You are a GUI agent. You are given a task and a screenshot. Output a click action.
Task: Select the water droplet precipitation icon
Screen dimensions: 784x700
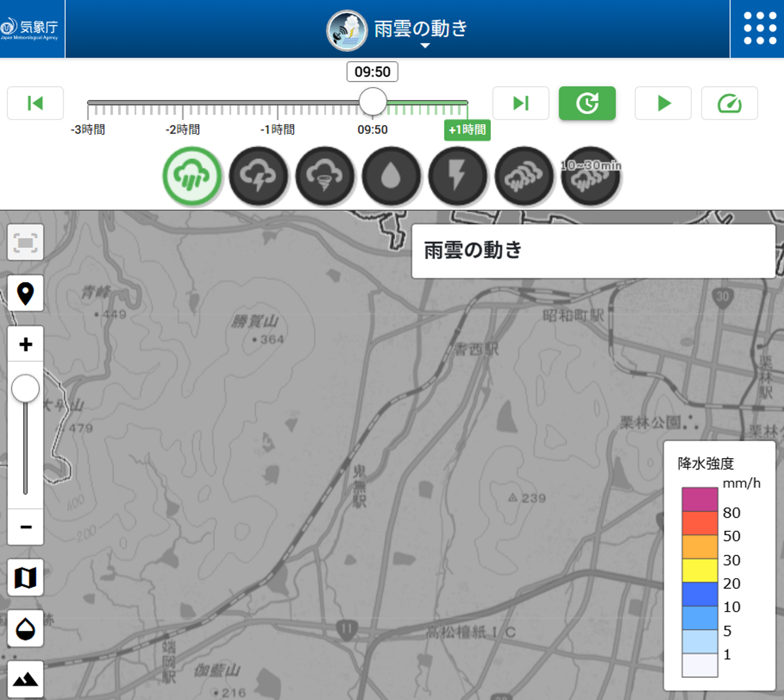[391, 177]
